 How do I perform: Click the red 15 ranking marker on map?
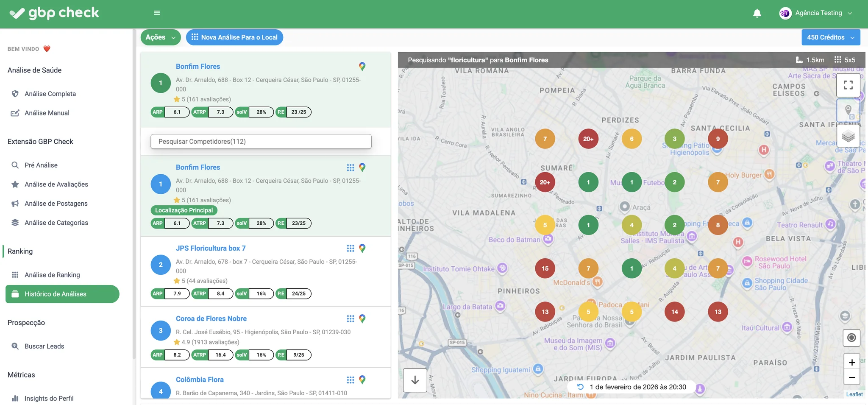coord(545,268)
